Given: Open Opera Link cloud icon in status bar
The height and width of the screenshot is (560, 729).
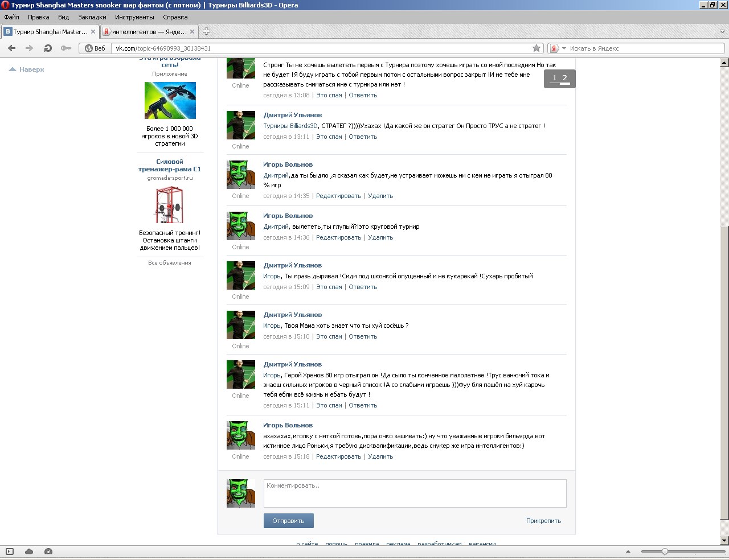Looking at the screenshot, I should coord(29,551).
